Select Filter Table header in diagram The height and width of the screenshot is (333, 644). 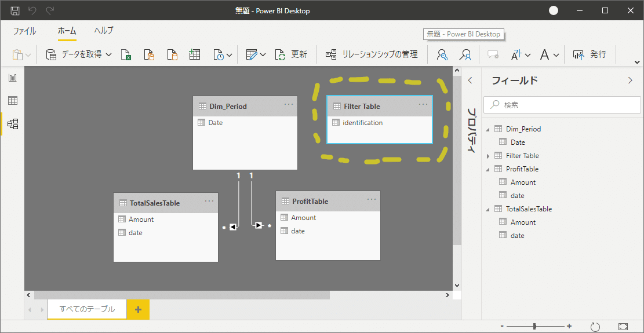coord(379,106)
